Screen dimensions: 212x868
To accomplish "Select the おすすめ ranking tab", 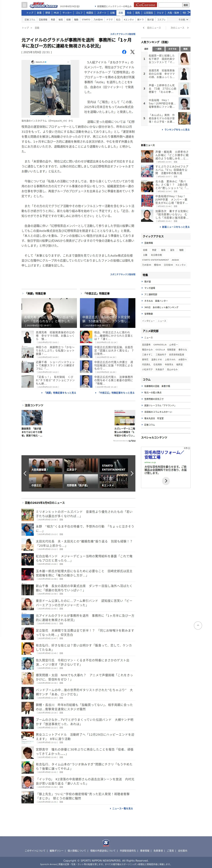I will point(172,49).
